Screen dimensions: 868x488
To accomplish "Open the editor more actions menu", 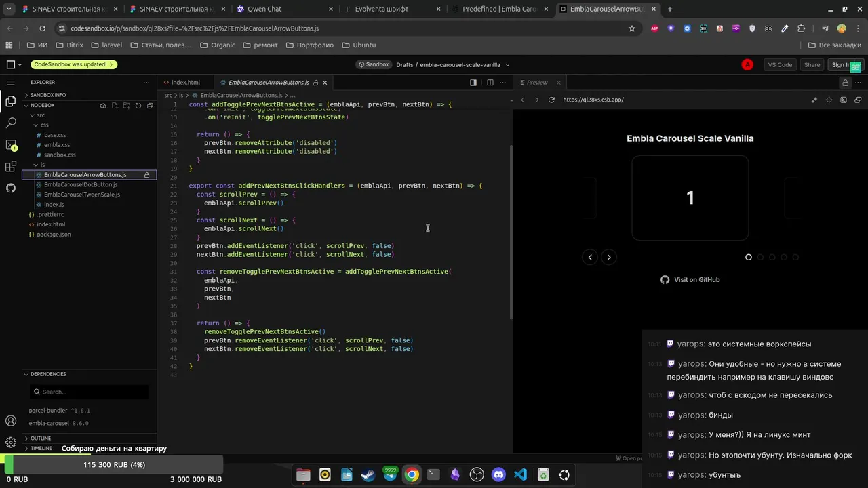I will [x=503, y=83].
